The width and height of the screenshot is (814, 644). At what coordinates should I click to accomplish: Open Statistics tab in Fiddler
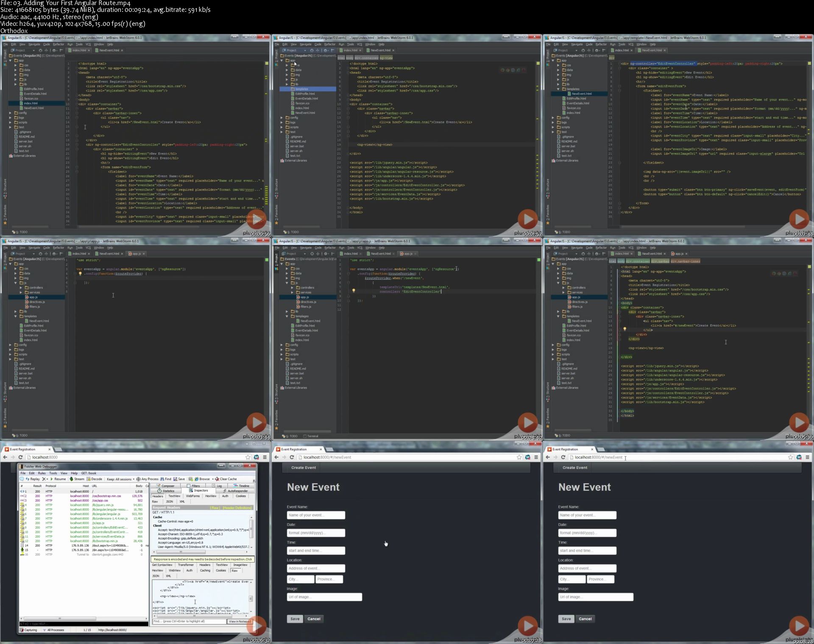pos(165,491)
